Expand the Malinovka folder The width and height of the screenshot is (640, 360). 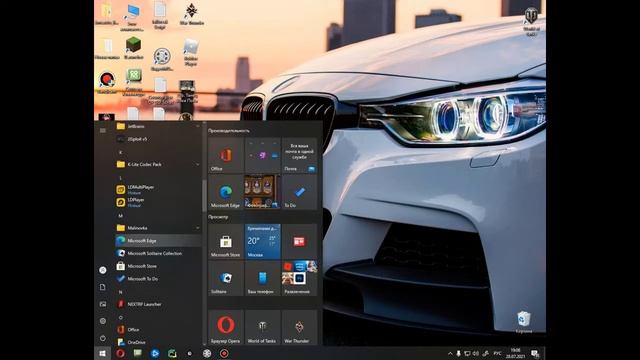pyautogui.click(x=158, y=228)
